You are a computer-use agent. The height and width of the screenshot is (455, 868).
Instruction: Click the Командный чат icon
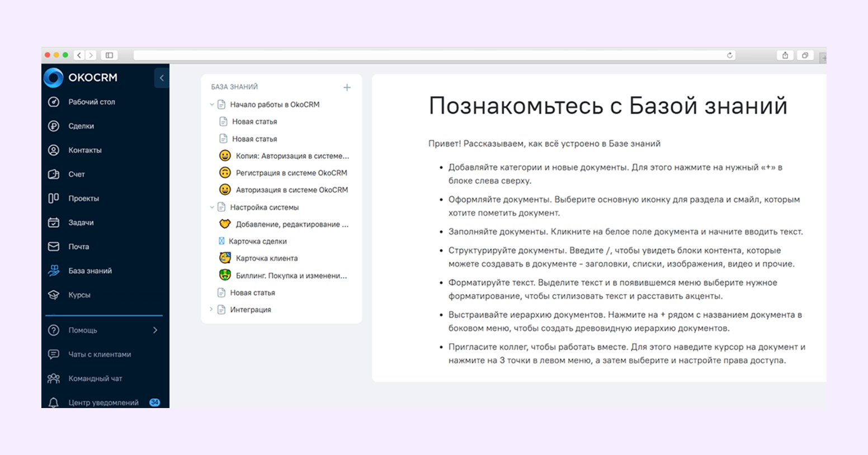click(54, 378)
